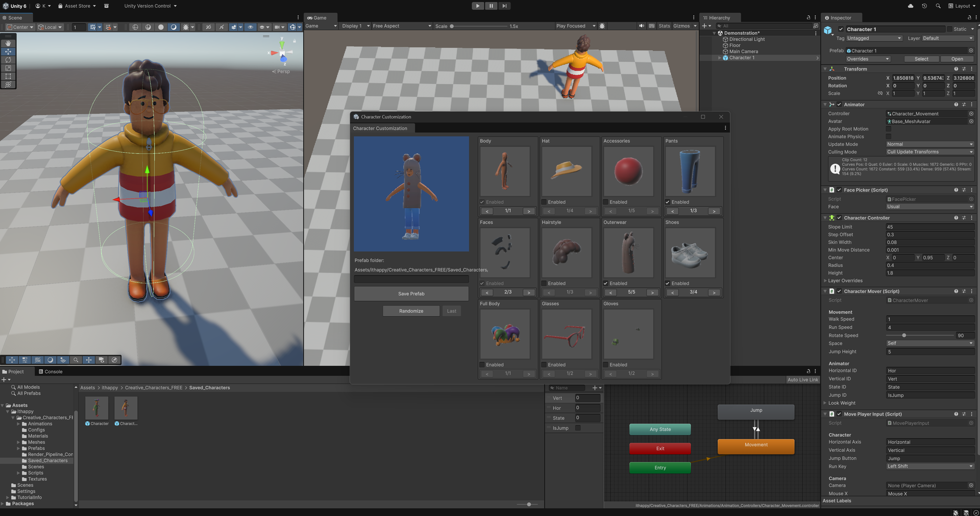The width and height of the screenshot is (980, 516).
Task: Open Cloud services icon in toolbar
Action: 911,6
